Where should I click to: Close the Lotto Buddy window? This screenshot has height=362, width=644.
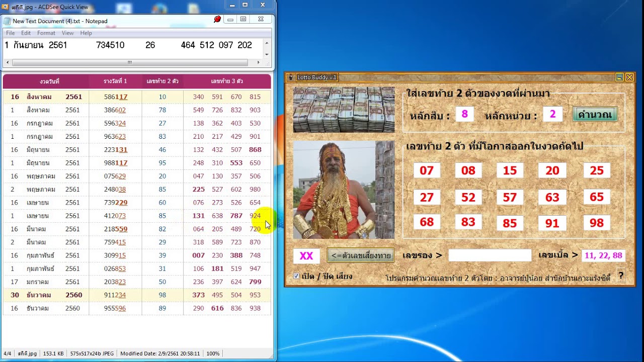tap(629, 77)
